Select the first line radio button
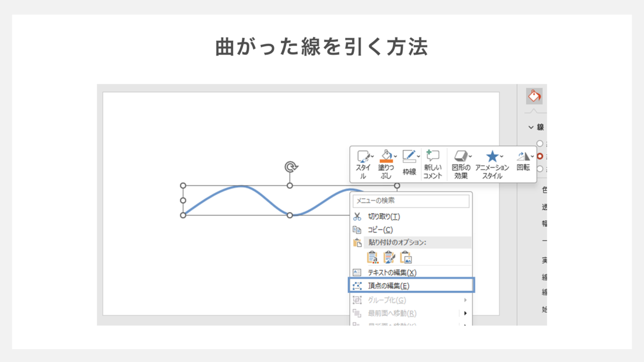The image size is (644, 362). coord(540,144)
